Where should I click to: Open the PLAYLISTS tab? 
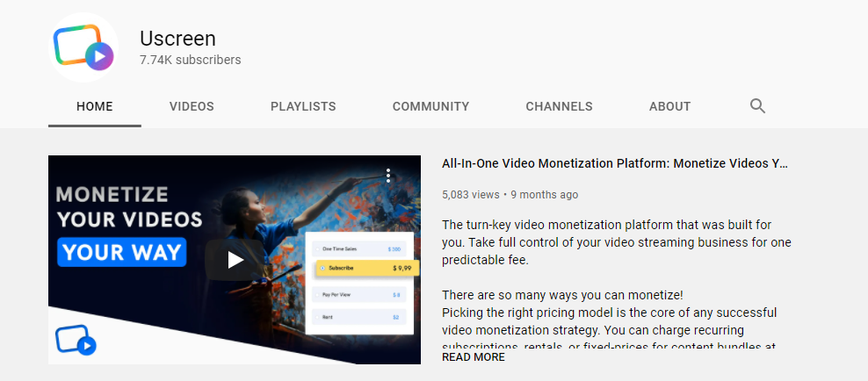[303, 107]
